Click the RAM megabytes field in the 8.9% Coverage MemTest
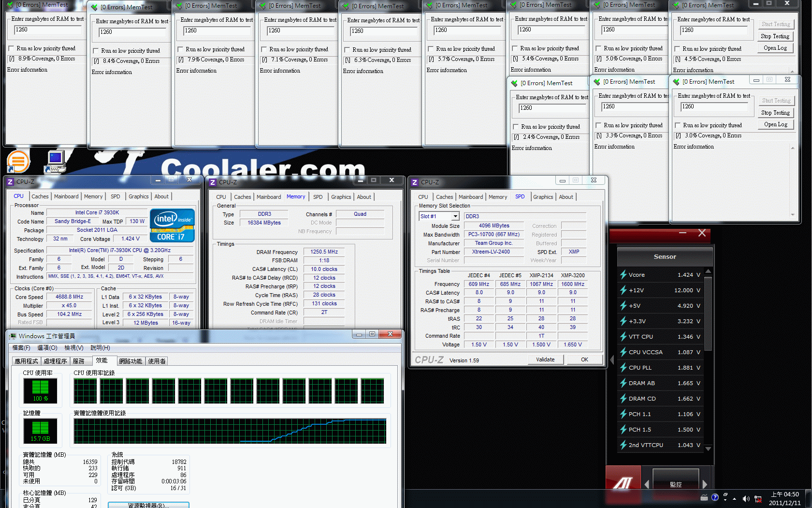This screenshot has width=812, height=508. coord(48,30)
